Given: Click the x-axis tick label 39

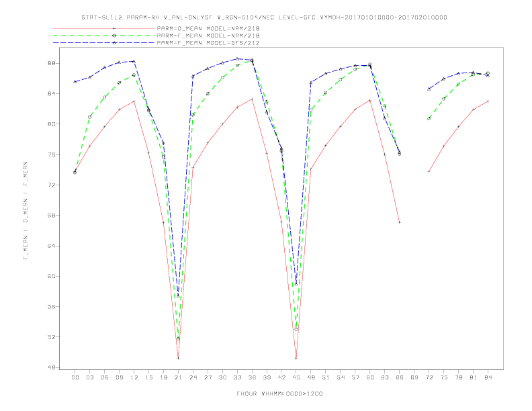Looking at the screenshot, I should point(267,377).
